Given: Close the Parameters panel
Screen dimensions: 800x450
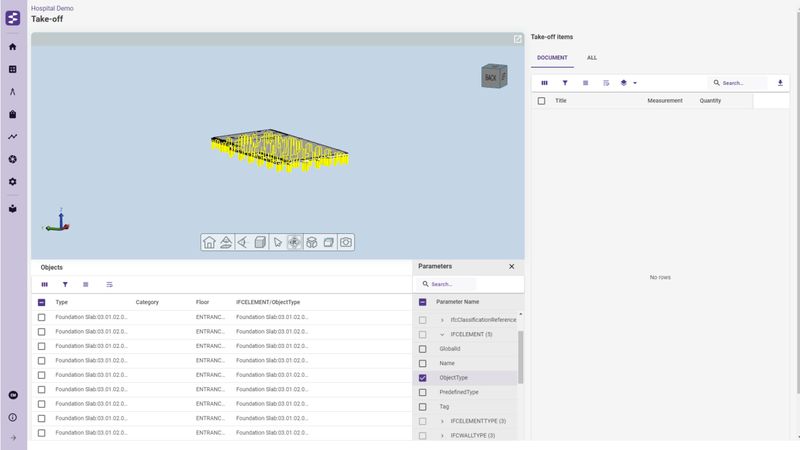Looking at the screenshot, I should (x=512, y=266).
